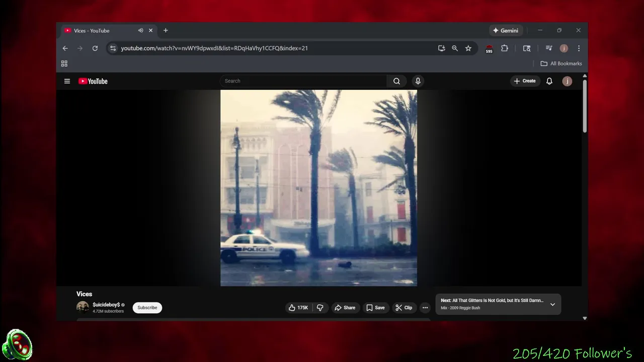Viewport: 644px width, 362px height.
Task: Click the video player image
Action: [318, 188]
